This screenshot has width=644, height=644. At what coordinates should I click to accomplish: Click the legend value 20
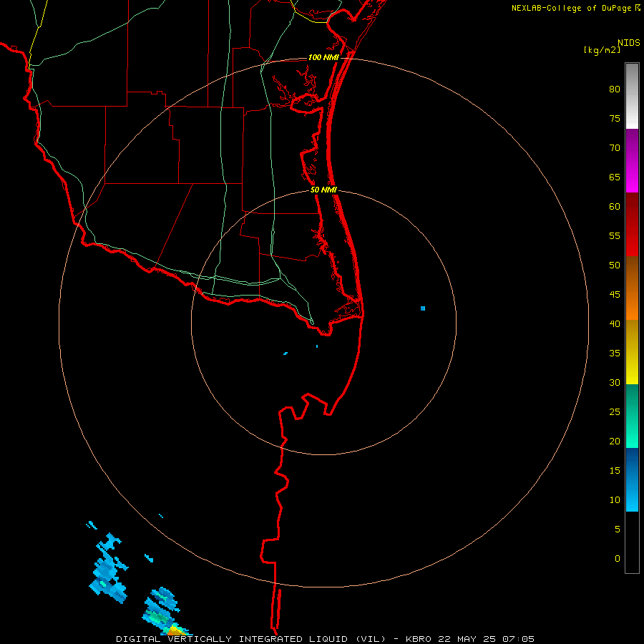(615, 441)
